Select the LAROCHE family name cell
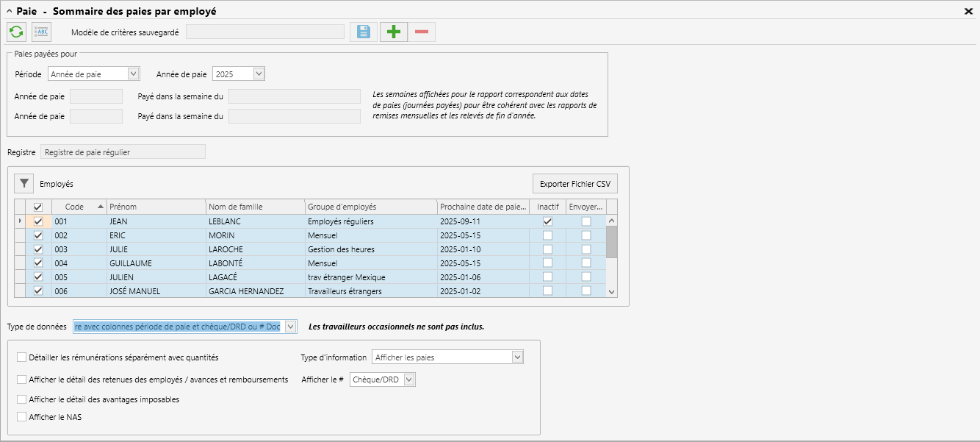This screenshot has width=980, height=442. click(255, 249)
